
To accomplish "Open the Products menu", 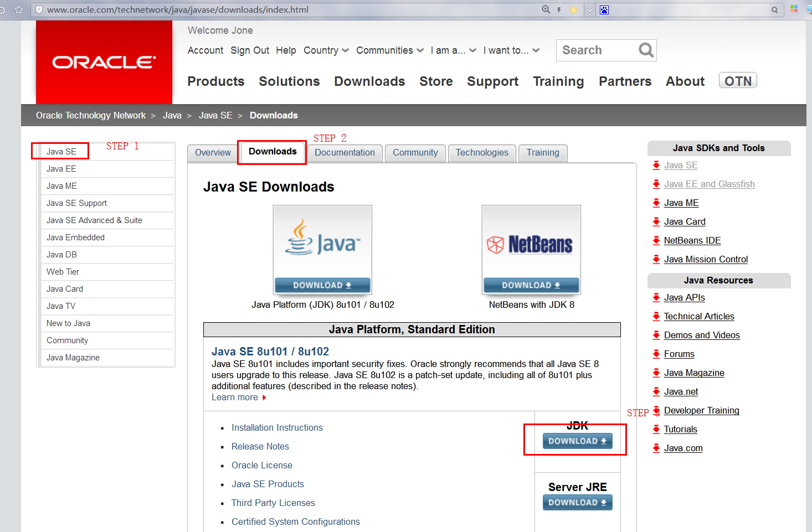I will [x=216, y=81].
